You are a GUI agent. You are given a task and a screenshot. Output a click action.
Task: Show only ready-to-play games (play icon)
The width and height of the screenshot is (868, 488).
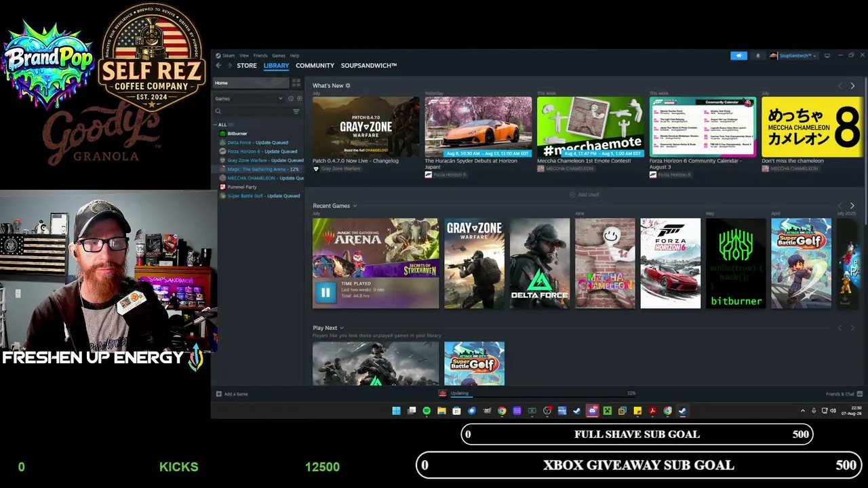[299, 99]
